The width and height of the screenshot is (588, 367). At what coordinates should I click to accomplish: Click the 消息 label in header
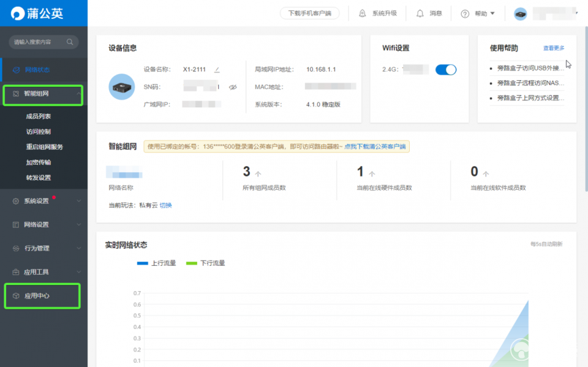click(435, 13)
